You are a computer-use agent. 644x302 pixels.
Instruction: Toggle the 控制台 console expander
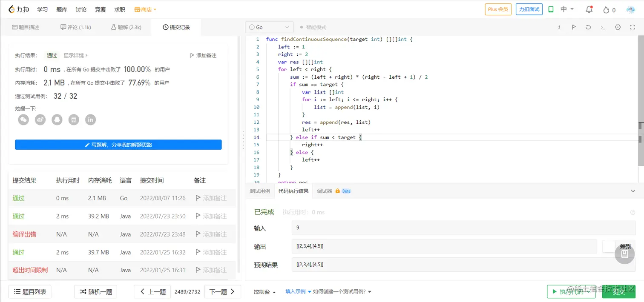pyautogui.click(x=264, y=292)
